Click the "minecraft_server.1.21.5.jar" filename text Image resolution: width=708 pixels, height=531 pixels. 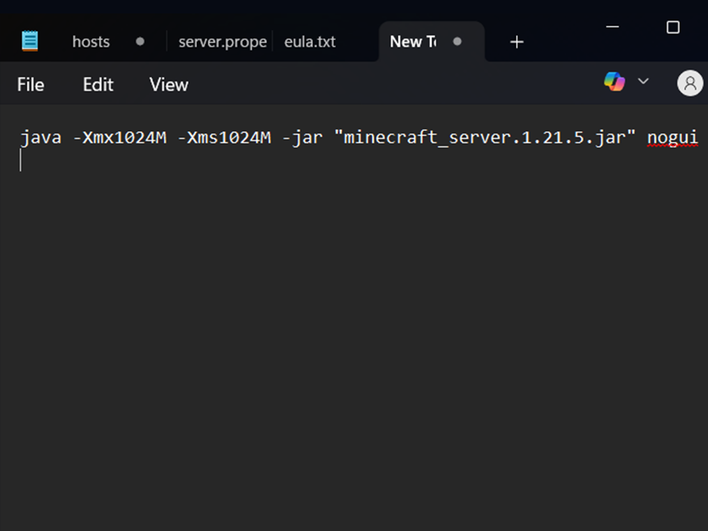click(485, 138)
